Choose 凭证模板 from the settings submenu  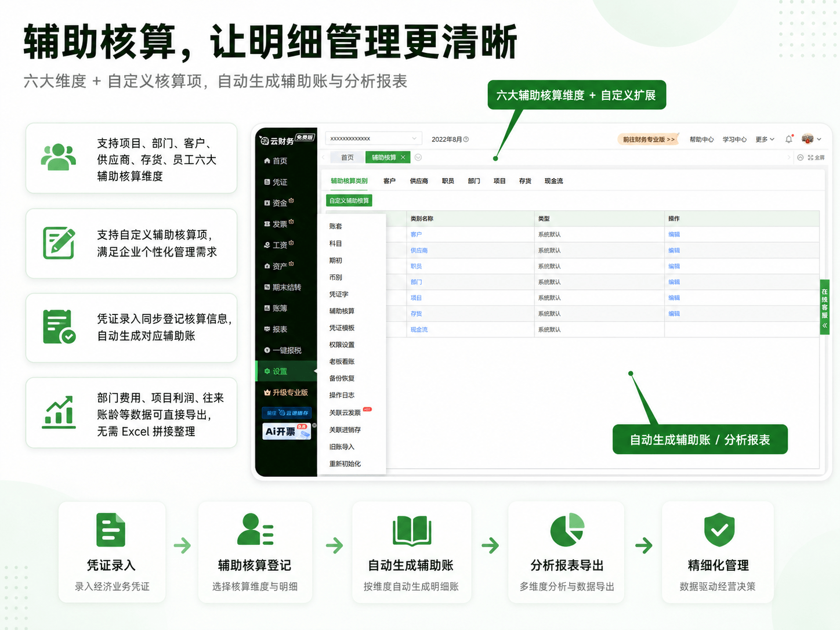[342, 328]
